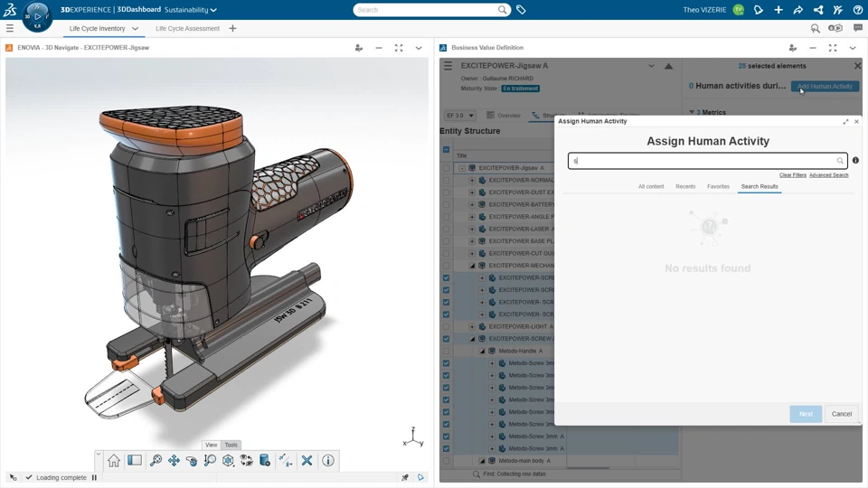Click the info icon in the 3D viewer toolbar
This screenshot has width=868, height=488.
[328, 461]
